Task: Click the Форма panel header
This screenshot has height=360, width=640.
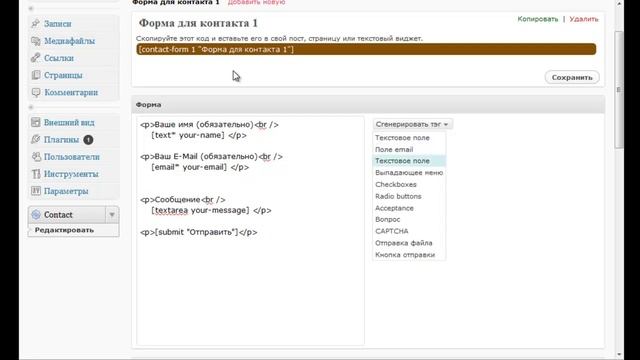Action: (x=368, y=104)
